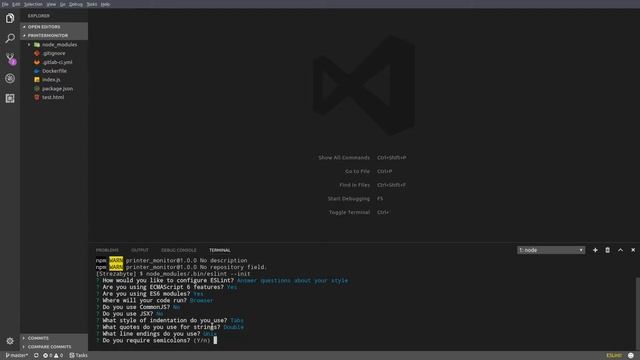Open Source Control view with badge
The width and height of the screenshot is (640, 360).
click(x=10, y=58)
